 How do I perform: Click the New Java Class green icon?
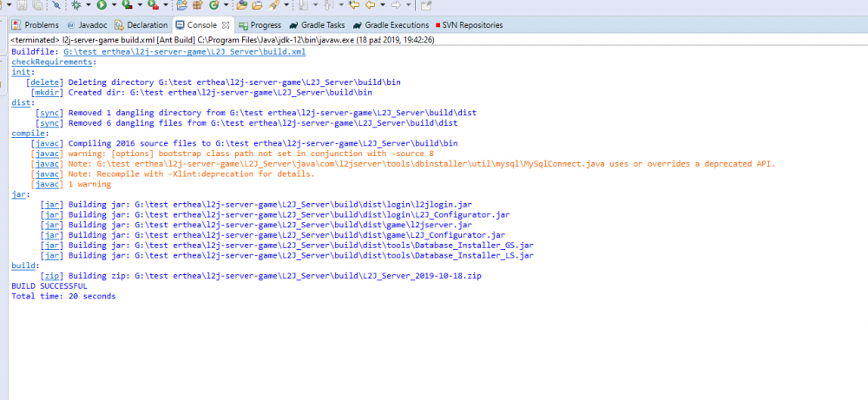click(x=214, y=5)
